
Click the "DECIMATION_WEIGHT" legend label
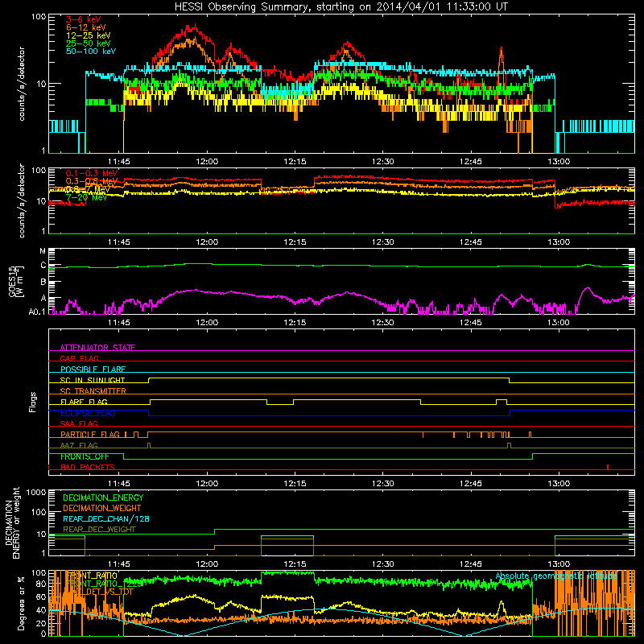click(102, 509)
